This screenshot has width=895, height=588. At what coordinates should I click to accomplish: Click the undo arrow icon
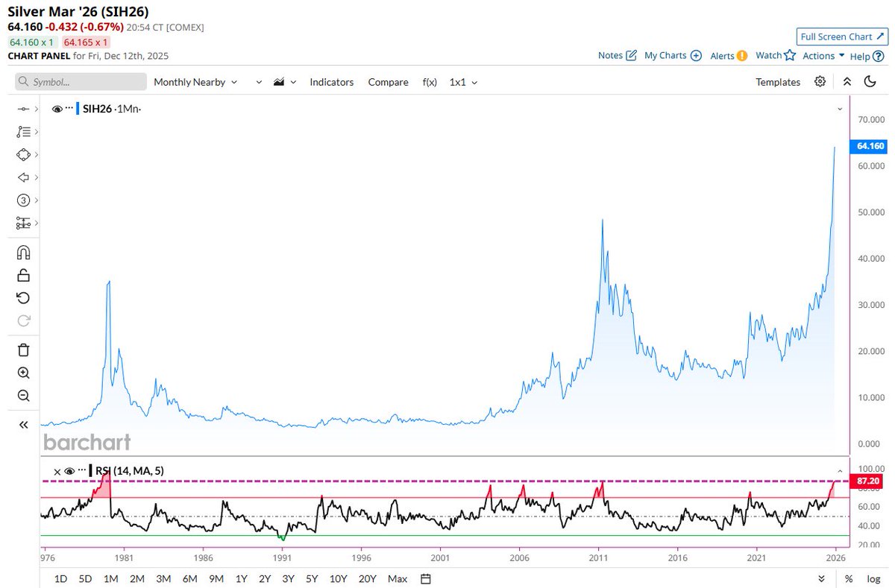point(23,298)
